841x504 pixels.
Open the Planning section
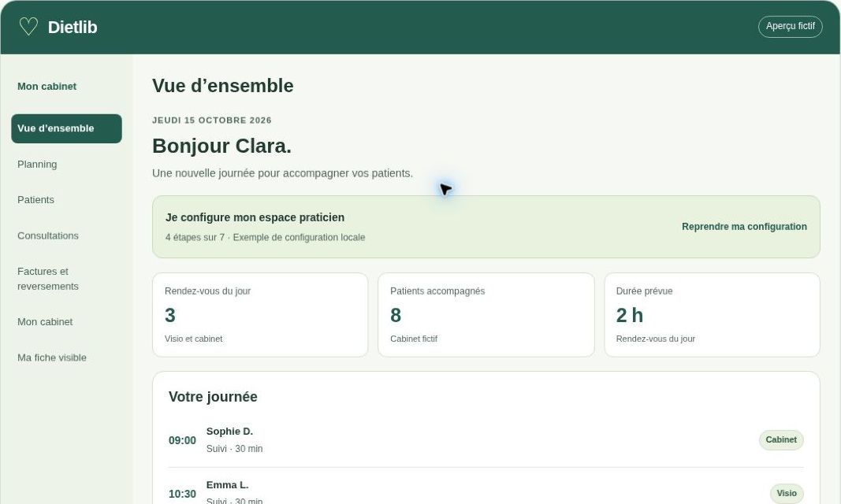point(37,165)
